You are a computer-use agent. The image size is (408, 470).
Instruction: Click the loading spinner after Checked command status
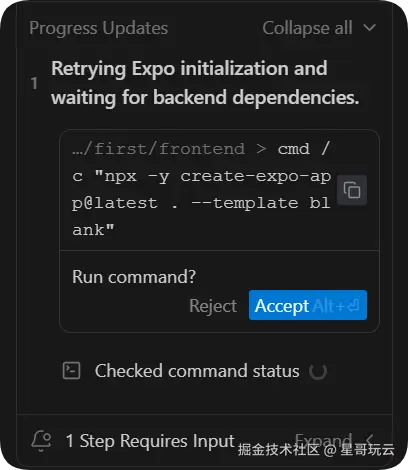(318, 371)
